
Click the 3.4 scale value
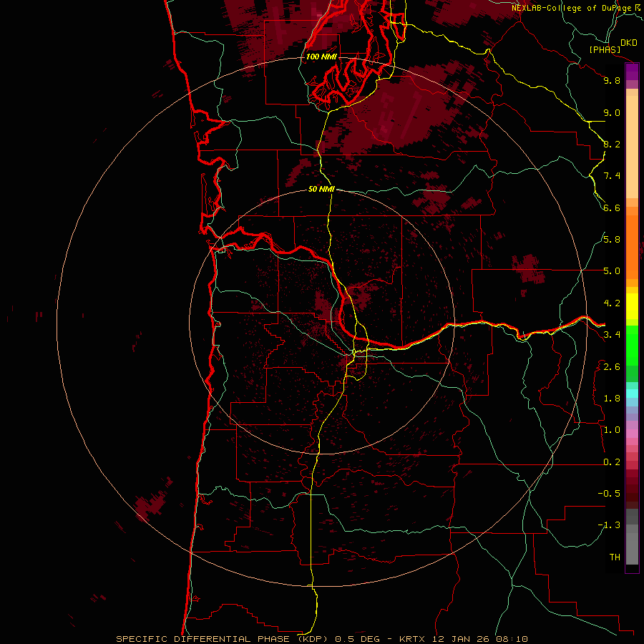click(x=612, y=335)
